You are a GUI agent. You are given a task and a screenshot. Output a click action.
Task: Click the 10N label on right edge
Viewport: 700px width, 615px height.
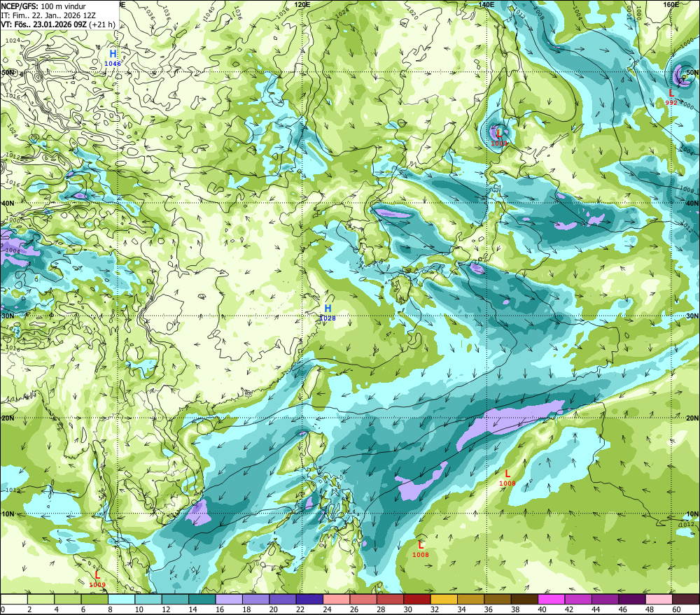tap(692, 514)
